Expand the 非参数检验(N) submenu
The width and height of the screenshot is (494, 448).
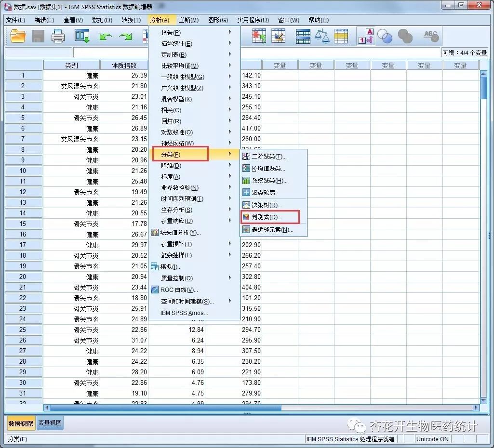(194, 188)
